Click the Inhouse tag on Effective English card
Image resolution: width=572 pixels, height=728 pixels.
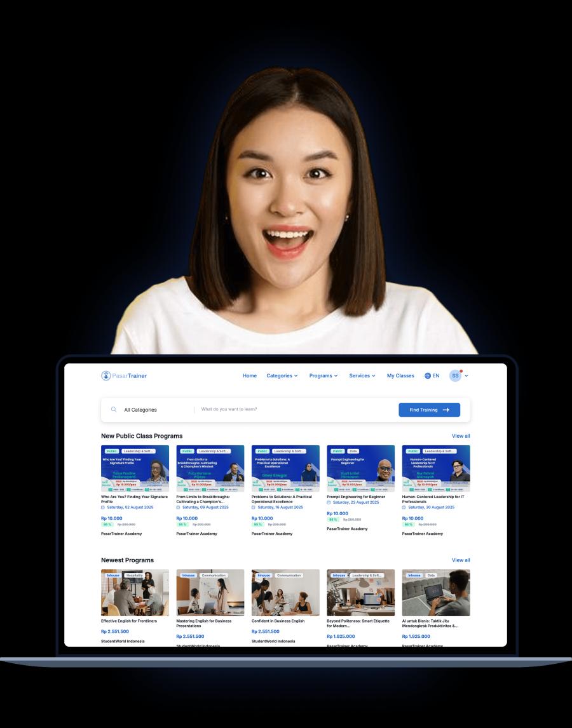(113, 576)
